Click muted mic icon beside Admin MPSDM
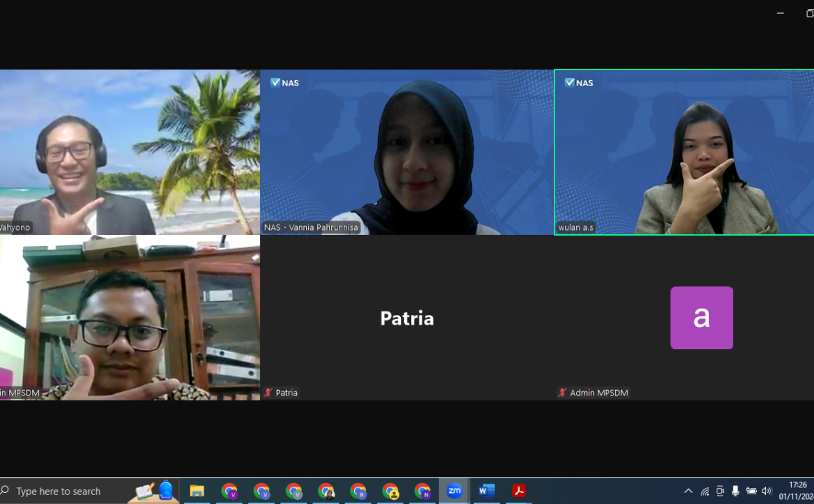This screenshot has height=504, width=814. (562, 393)
